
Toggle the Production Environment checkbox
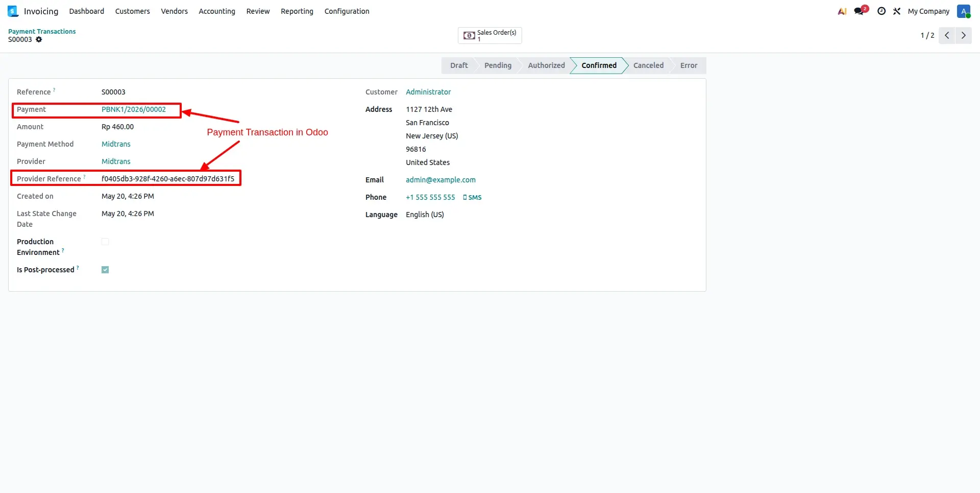(x=105, y=242)
